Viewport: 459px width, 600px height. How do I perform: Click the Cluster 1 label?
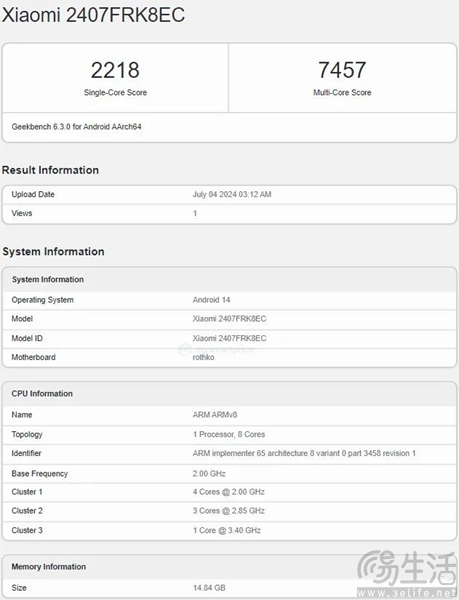(x=27, y=492)
